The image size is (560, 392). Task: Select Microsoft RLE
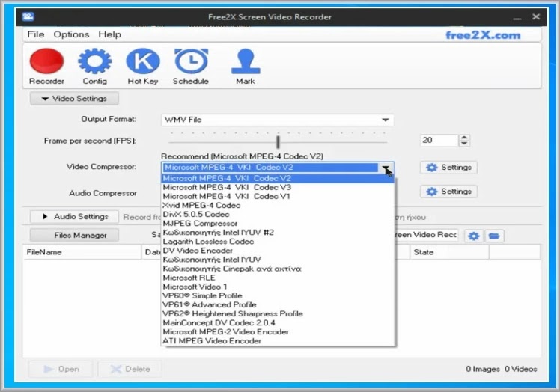coord(278,278)
